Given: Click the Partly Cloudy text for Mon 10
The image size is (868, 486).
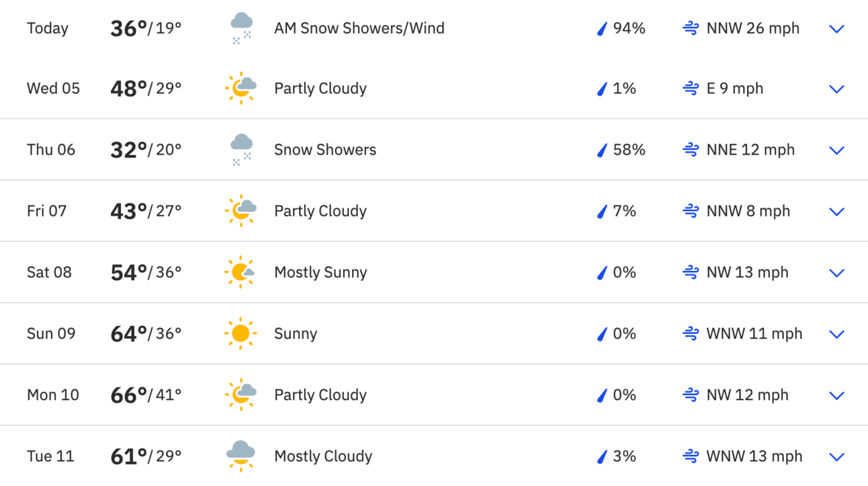Looking at the screenshot, I should [320, 395].
